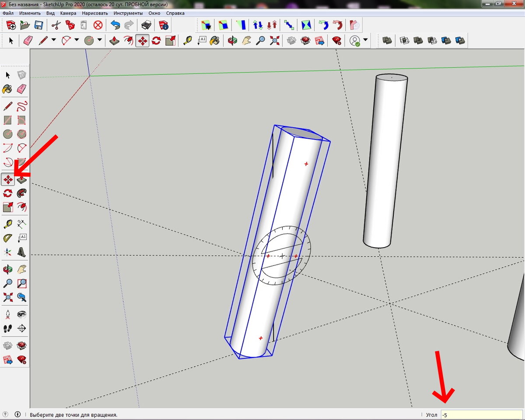Click the geolocation icon in status bar

click(6, 414)
